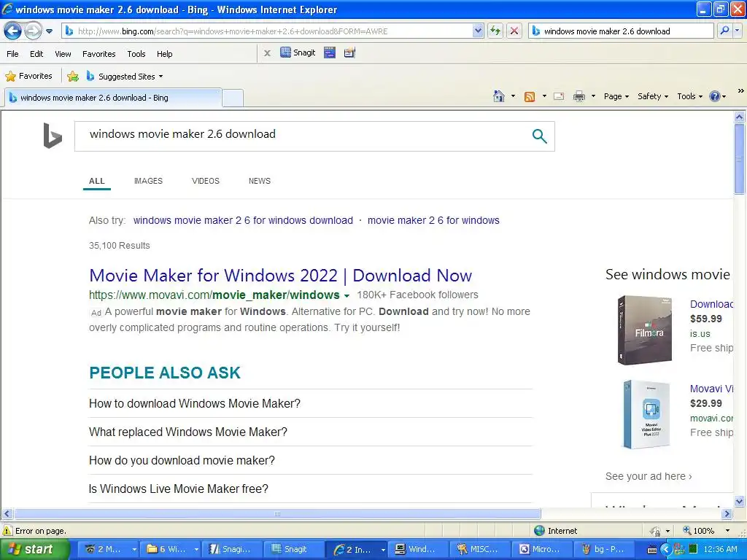Open the Safety command bar menu
747x560 pixels.
click(653, 96)
